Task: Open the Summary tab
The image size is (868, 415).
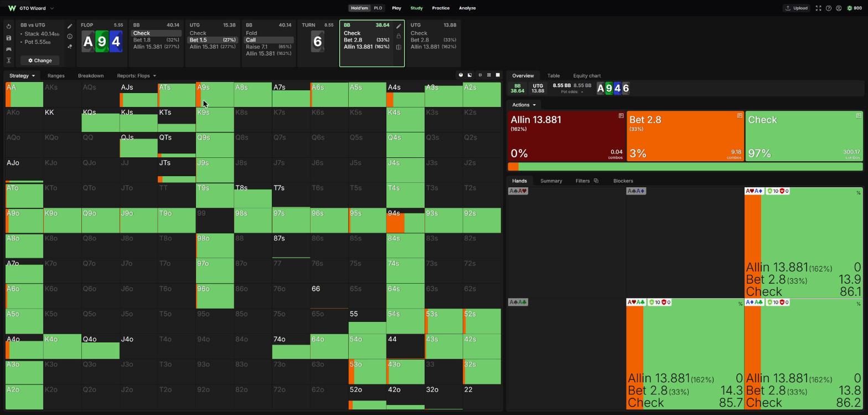Action: click(x=551, y=181)
